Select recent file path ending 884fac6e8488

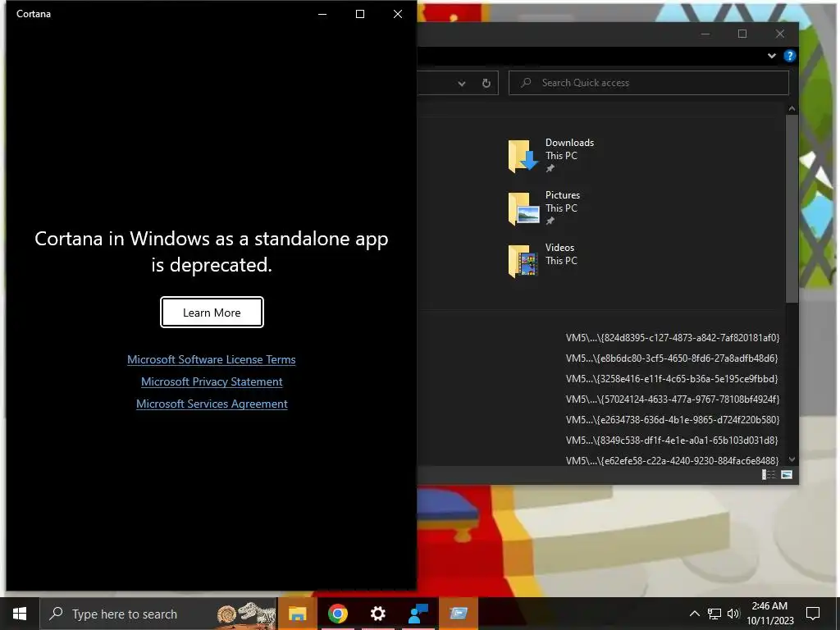coord(673,461)
